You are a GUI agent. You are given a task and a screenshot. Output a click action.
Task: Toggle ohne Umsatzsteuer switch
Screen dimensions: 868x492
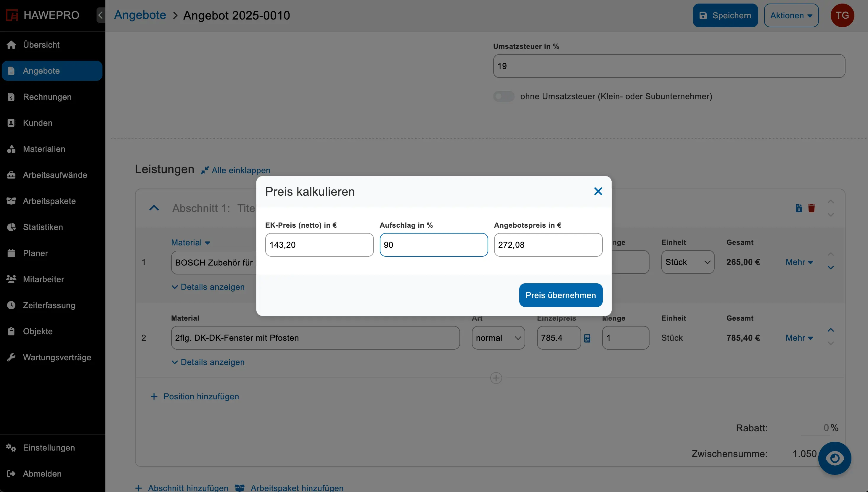tap(504, 96)
